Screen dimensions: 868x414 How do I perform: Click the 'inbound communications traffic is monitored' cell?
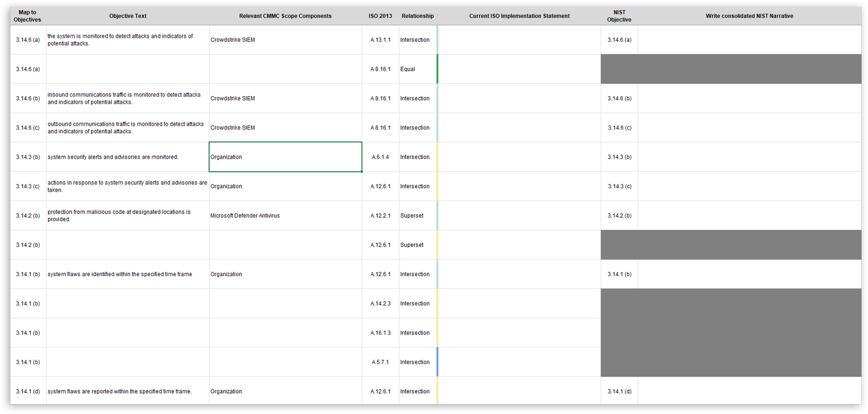tap(128, 98)
